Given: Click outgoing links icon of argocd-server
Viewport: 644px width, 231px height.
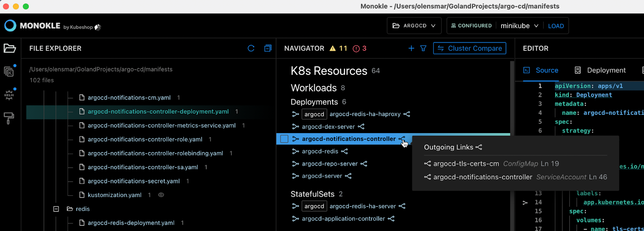Looking at the screenshot, I should click(349, 176).
